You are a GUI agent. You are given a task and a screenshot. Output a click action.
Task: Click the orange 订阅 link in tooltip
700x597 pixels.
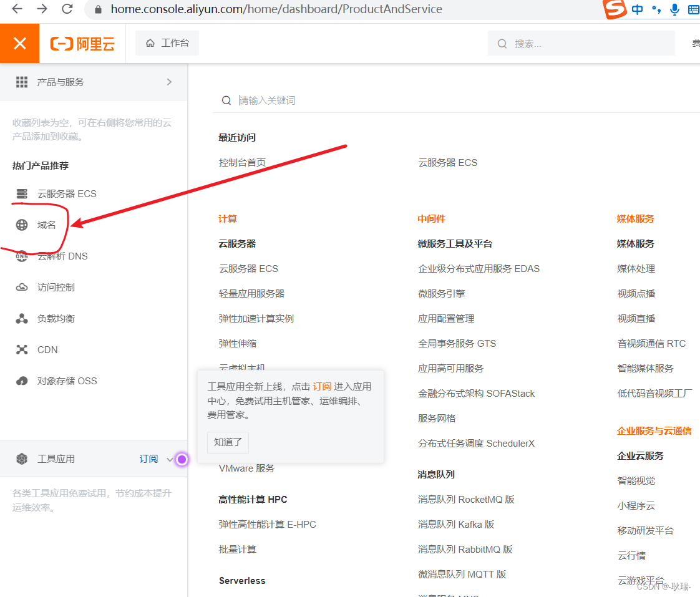tap(322, 387)
